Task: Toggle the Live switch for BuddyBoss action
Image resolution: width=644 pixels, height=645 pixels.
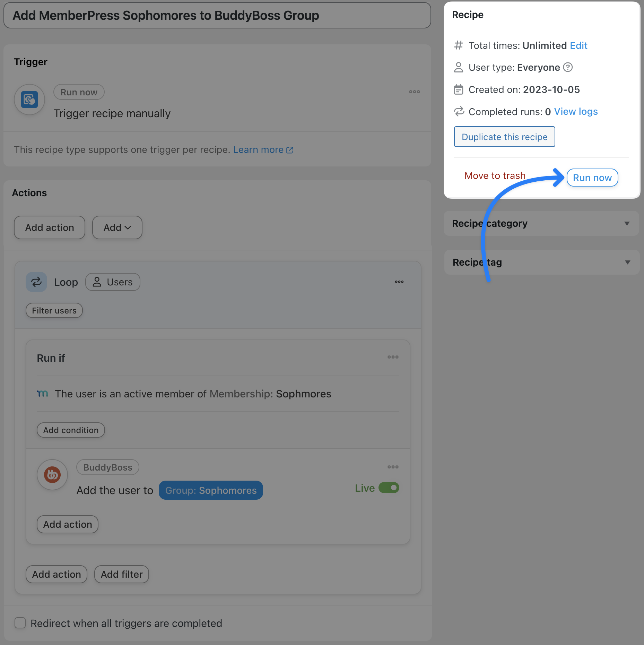Action: click(x=389, y=488)
